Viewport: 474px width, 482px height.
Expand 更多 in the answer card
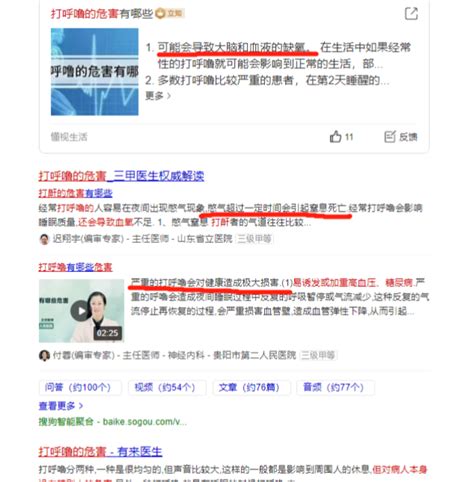(x=158, y=96)
